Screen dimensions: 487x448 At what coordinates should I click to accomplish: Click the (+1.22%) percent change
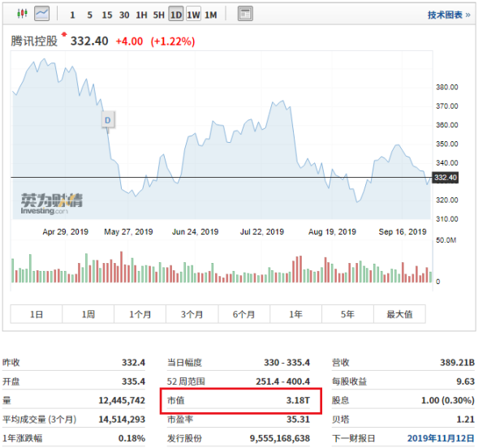(173, 41)
